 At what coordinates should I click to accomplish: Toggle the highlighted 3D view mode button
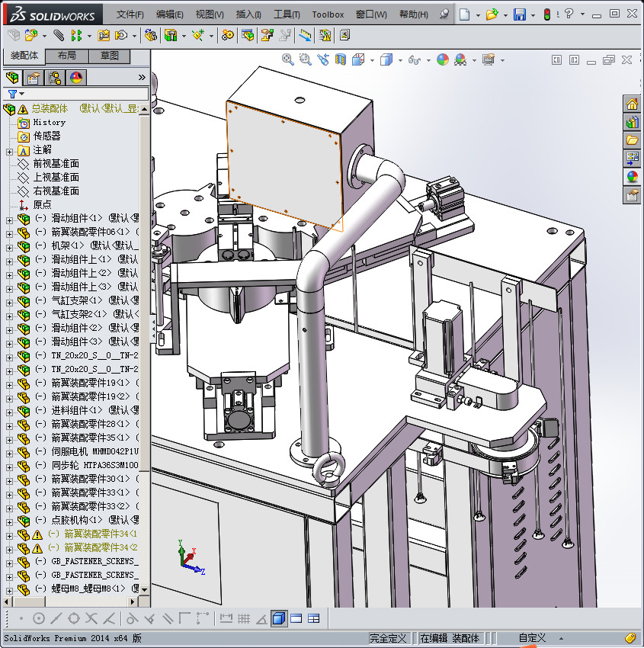click(279, 618)
